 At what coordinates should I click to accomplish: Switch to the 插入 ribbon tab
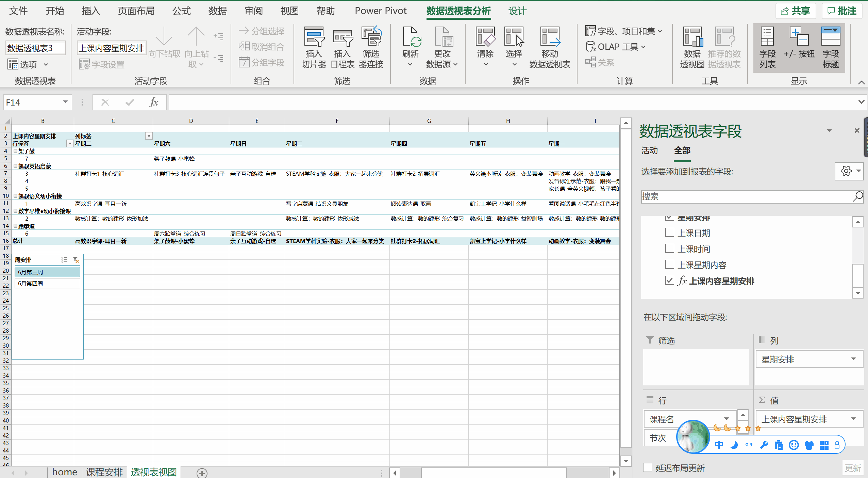91,11
